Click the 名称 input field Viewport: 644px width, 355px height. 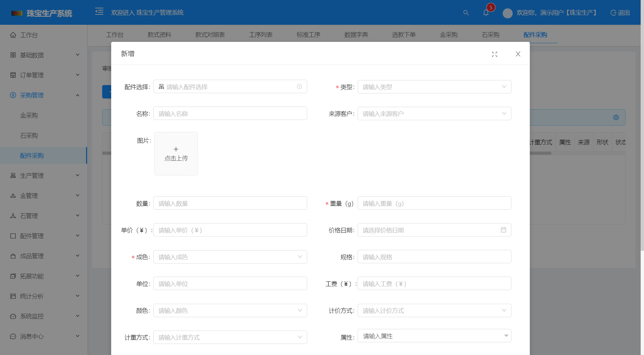(x=230, y=113)
